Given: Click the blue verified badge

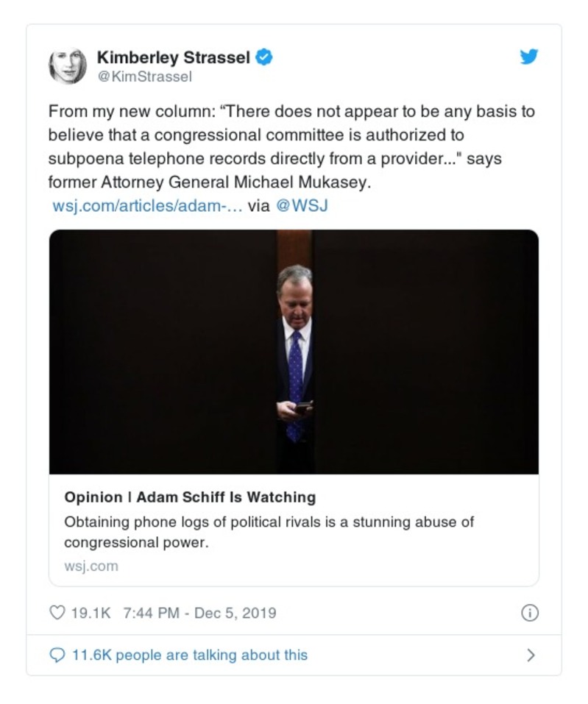Looking at the screenshot, I should 264,57.
